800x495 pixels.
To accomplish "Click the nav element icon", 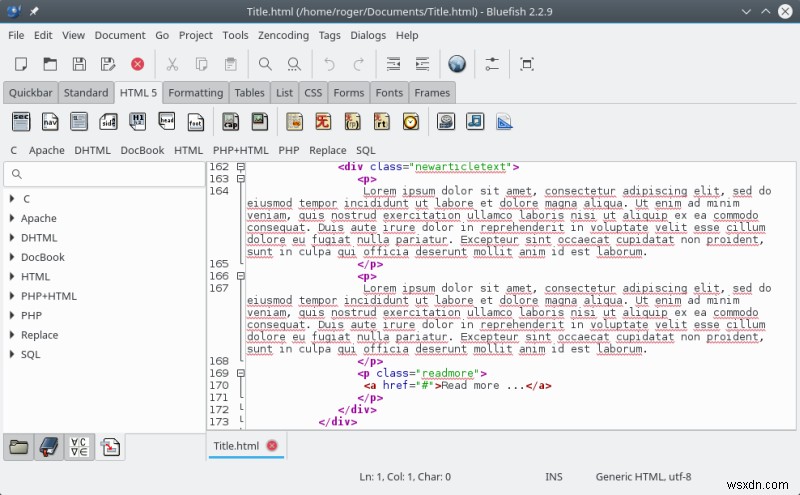I will 50,122.
